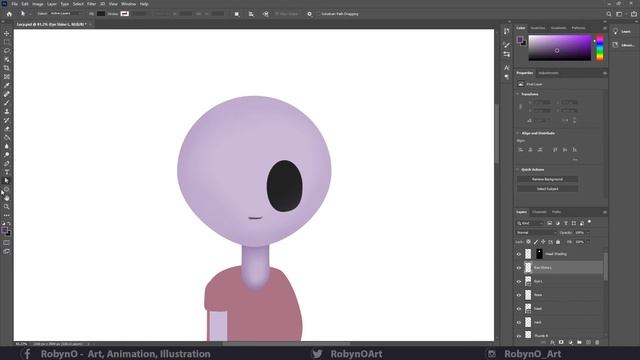Click the rainbow hue slider
The width and height of the screenshot is (640, 360).
[x=600, y=48]
